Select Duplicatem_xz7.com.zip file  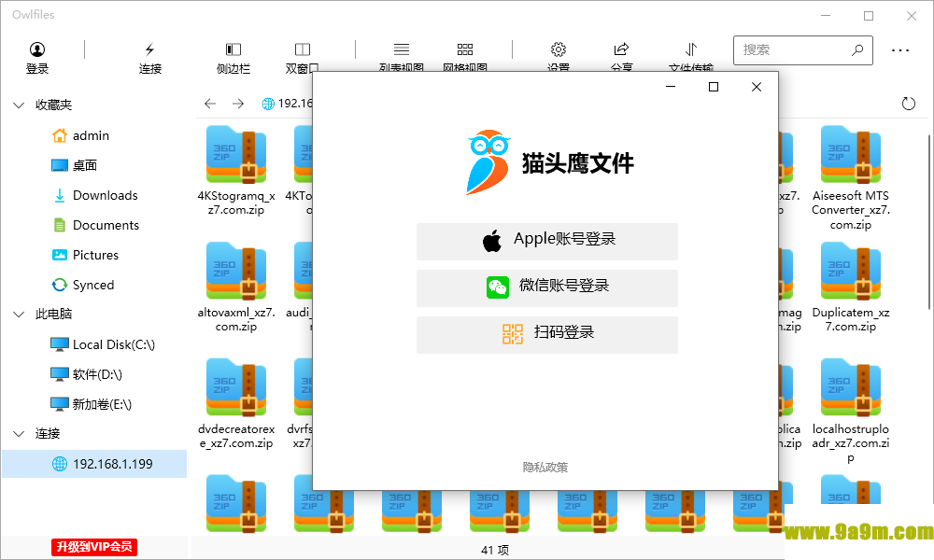click(851, 287)
